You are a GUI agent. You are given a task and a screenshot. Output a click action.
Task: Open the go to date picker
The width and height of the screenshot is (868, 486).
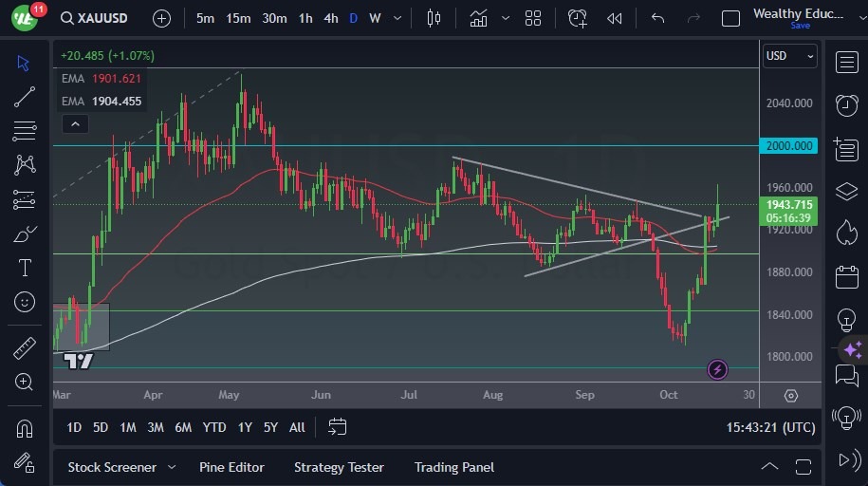(x=337, y=427)
